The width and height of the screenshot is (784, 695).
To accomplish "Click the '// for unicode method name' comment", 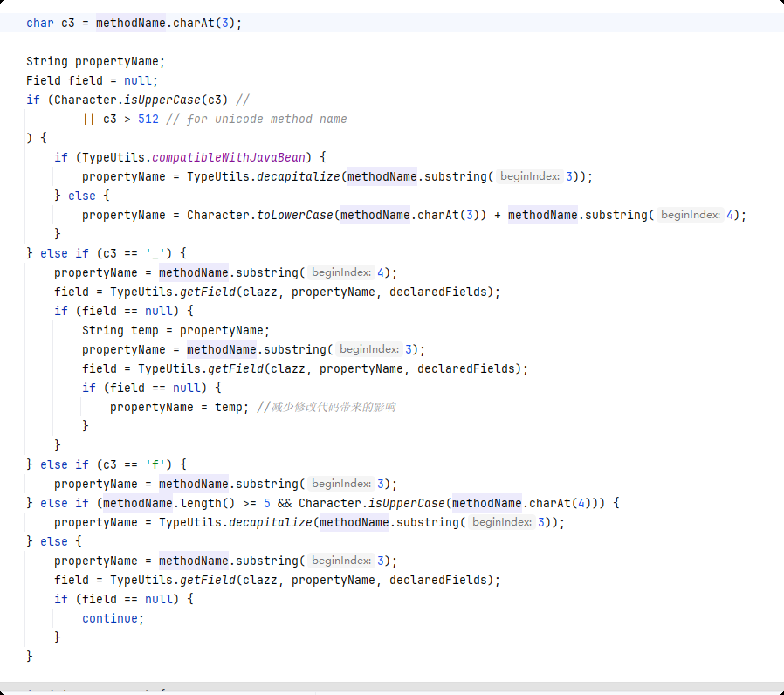I will click(x=257, y=119).
